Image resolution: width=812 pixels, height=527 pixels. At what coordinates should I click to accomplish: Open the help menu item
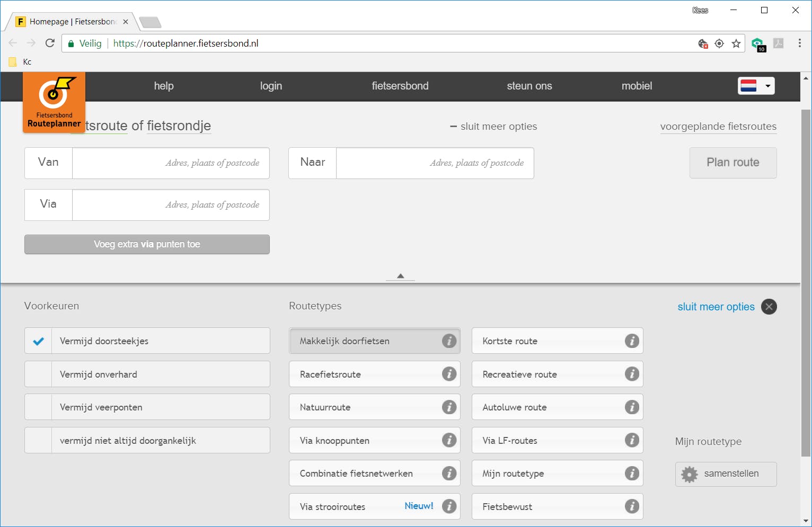tap(164, 86)
